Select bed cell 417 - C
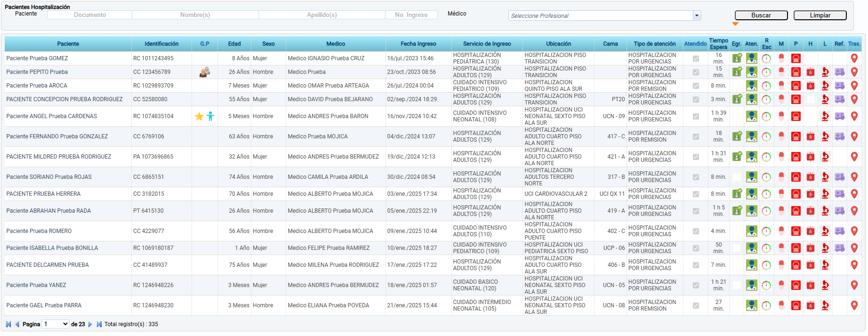This screenshot has width=868, height=336. pos(611,136)
